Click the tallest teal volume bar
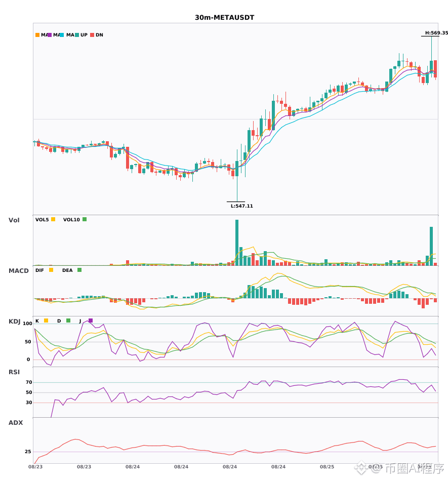Viewport: 448px width, 481px height. pyautogui.click(x=237, y=243)
